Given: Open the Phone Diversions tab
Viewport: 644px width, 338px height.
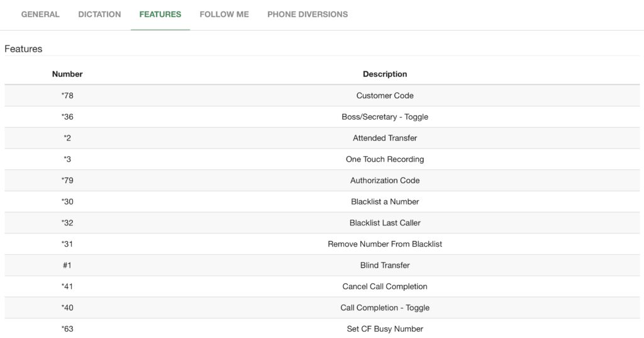Looking at the screenshot, I should tap(308, 14).
